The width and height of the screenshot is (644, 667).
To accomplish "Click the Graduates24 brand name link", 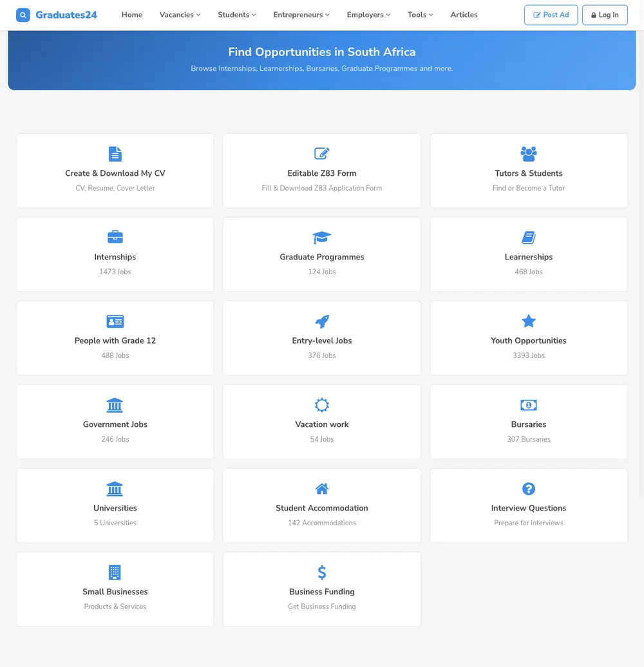I will [x=66, y=15].
